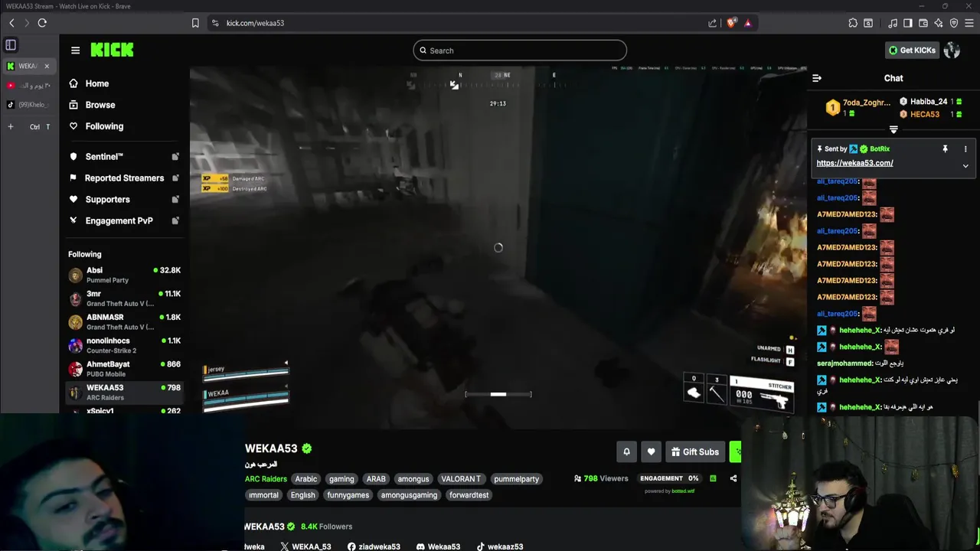This screenshot has width=980, height=551.
Task: Open Brave Rewards triangle icon
Action: pyautogui.click(x=748, y=23)
